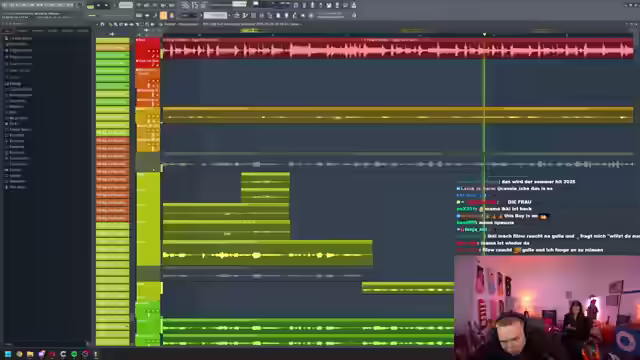
Task: Click chat message 'das wird der sommer hit 2025'
Action: tap(538, 182)
